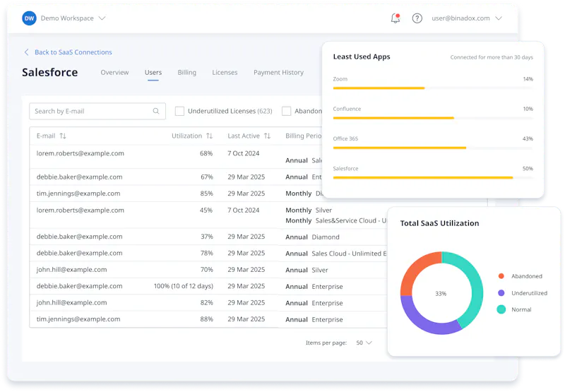The height and width of the screenshot is (392, 565).
Task: Click the Salesforce usage bar
Action: point(433,177)
